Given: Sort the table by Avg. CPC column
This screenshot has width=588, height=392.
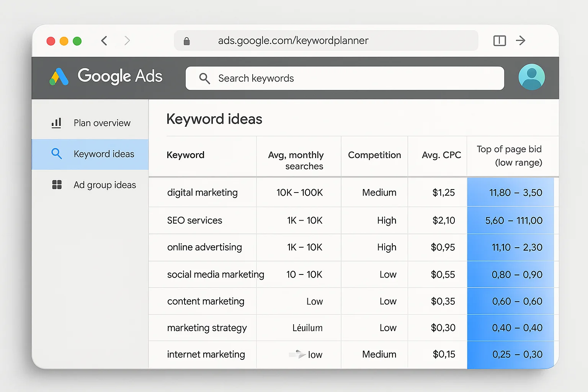Looking at the screenshot, I should pos(441,155).
